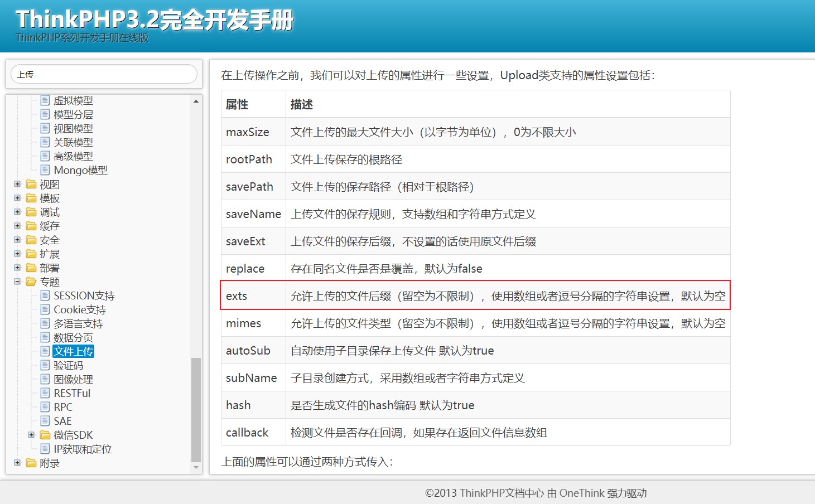Image resolution: width=815 pixels, height=504 pixels.
Task: Click the document icon beside RESTFul
Action: click(x=45, y=393)
